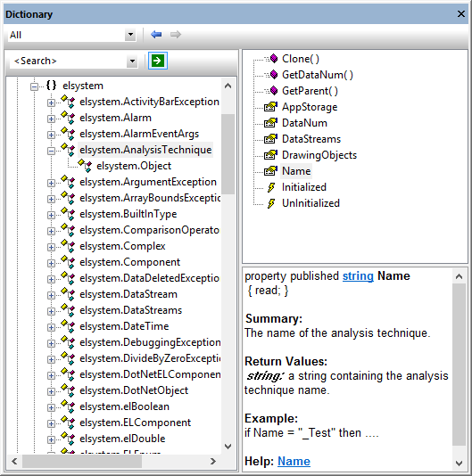Select elsystem.Object tree item
The height and width of the screenshot is (476, 472).
[x=134, y=166]
